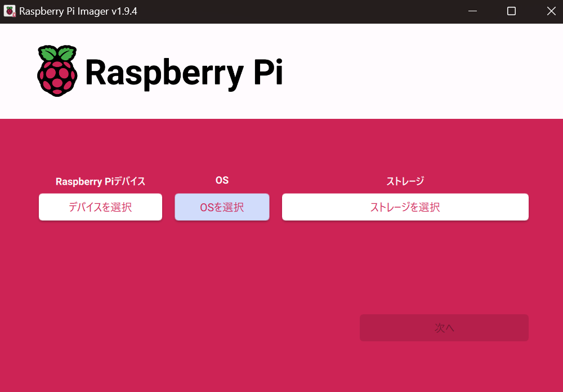Close the Raspberry Pi Imager window

tap(551, 11)
